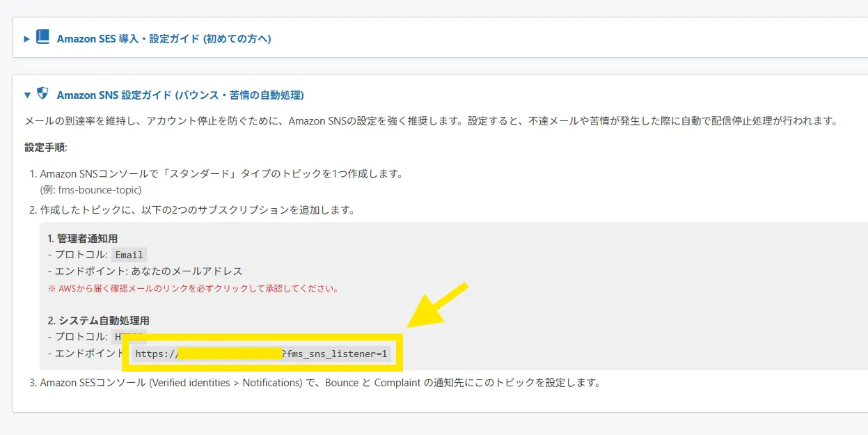Screen dimensions: 868x435
Task: Click the Amazon SNS 設定ガイド title text
Action: point(180,95)
